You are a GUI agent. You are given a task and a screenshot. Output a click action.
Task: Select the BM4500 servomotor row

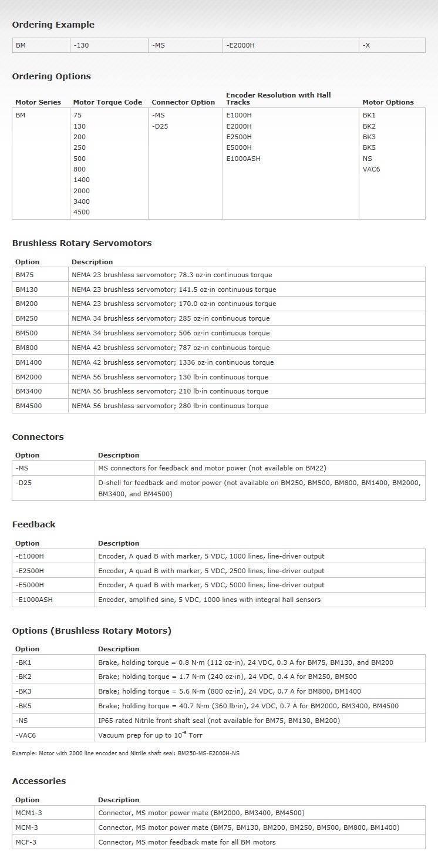[x=218, y=406]
